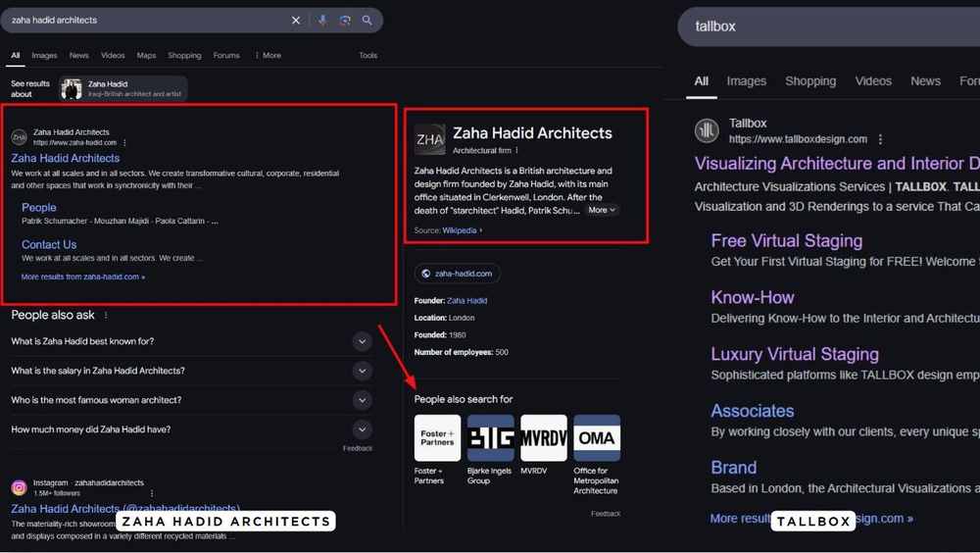Open Visualizing Architecture and Interior result title

coord(838,164)
